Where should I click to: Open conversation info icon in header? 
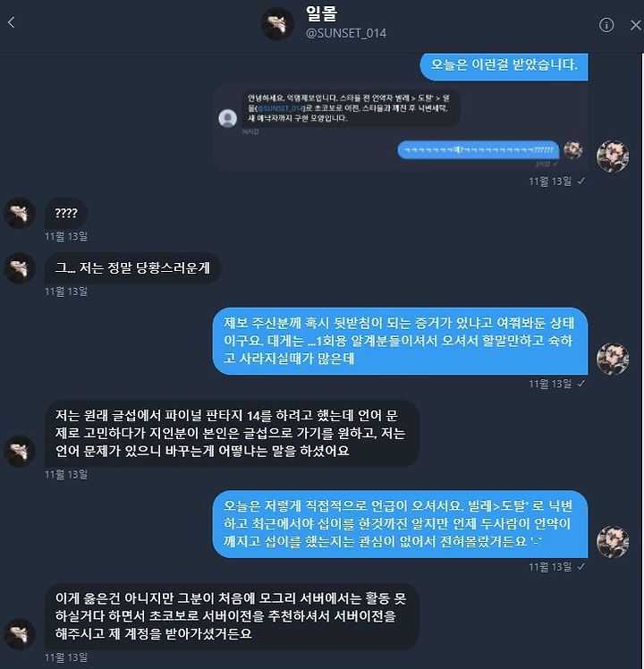(606, 25)
